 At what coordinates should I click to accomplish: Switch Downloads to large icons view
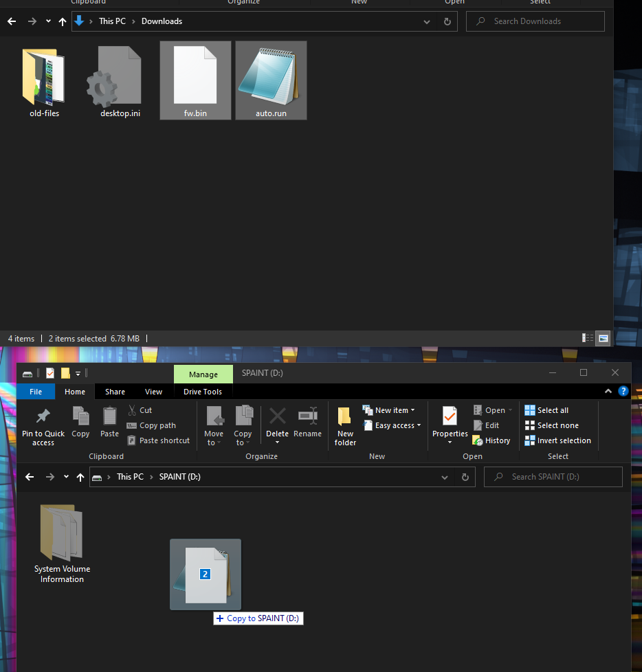tap(603, 338)
